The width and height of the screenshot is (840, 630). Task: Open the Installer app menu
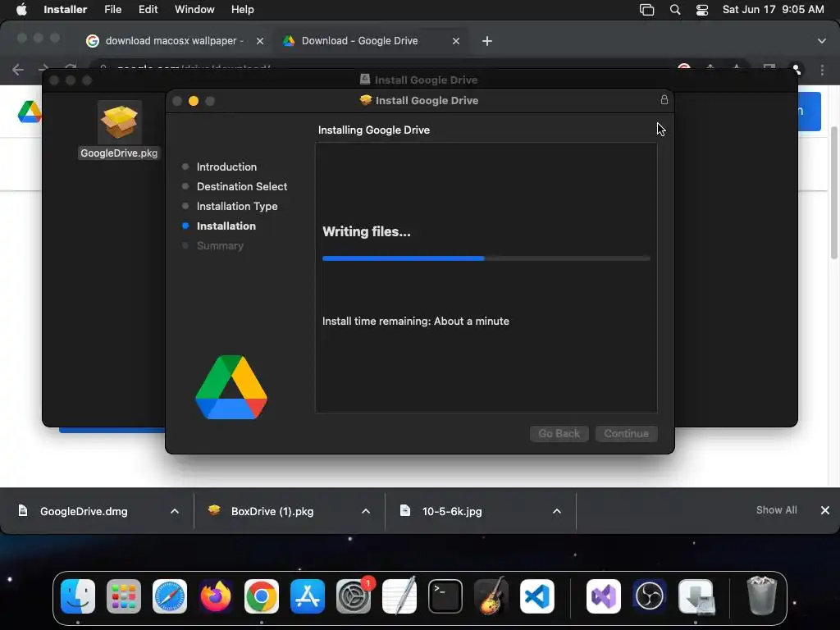pos(65,10)
